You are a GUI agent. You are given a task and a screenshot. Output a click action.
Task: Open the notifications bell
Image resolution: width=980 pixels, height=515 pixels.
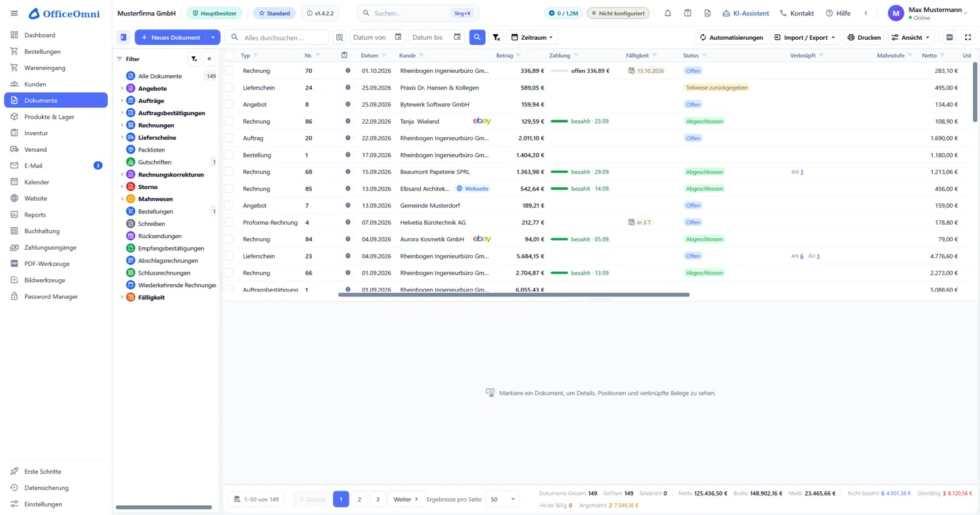pyautogui.click(x=668, y=13)
